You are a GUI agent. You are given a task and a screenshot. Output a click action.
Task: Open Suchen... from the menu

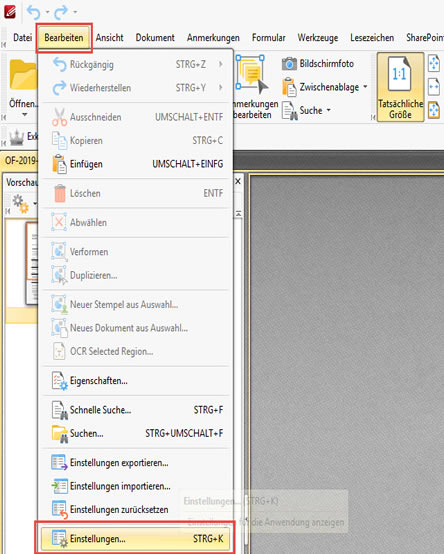pyautogui.click(x=136, y=433)
